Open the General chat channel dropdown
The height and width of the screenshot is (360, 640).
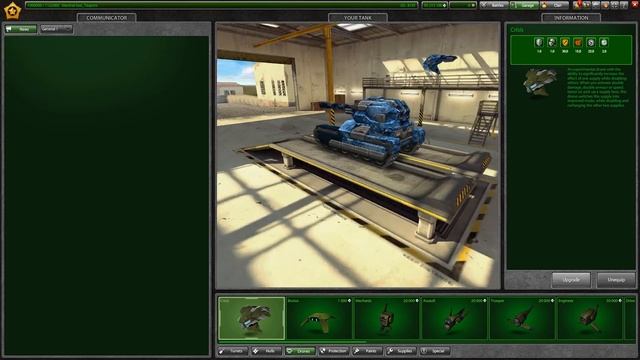tap(56, 29)
